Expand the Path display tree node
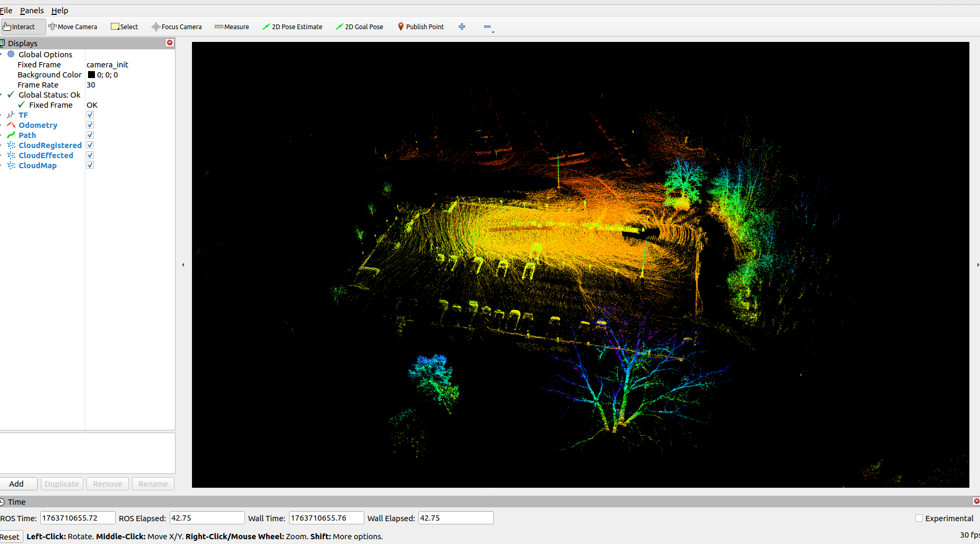Image resolution: width=980 pixels, height=544 pixels. [x=1, y=135]
